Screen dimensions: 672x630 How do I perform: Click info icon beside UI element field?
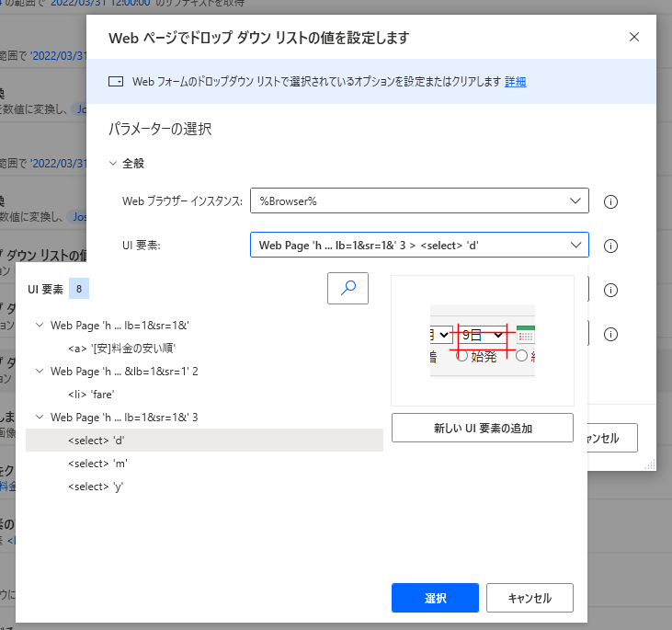click(609, 246)
